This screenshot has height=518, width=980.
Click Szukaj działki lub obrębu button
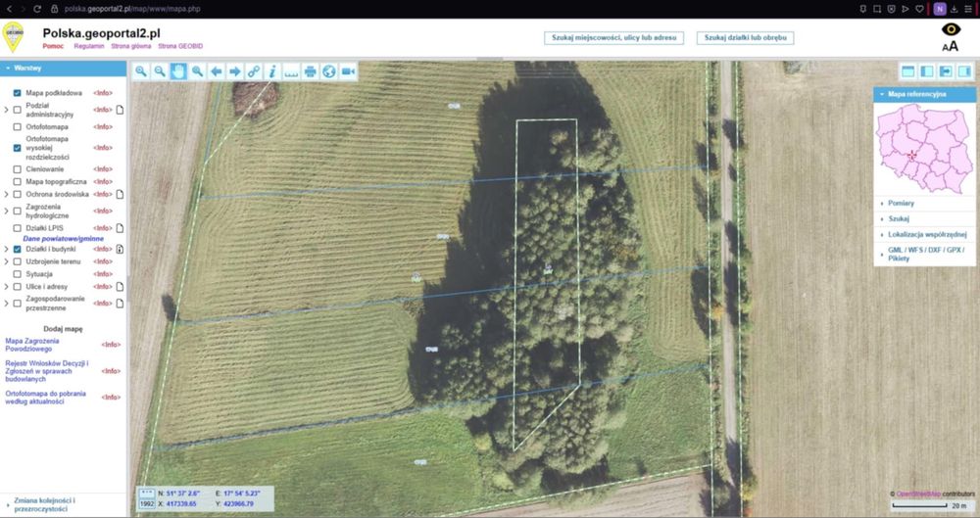(x=745, y=38)
